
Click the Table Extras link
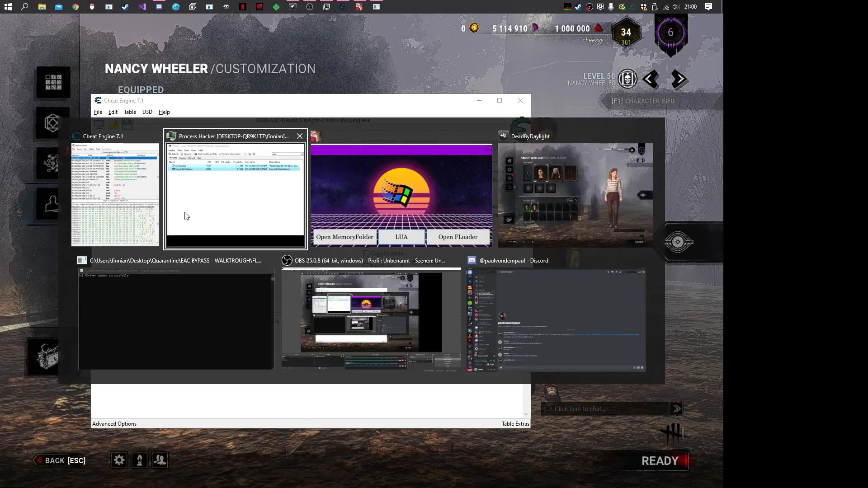coord(515,424)
